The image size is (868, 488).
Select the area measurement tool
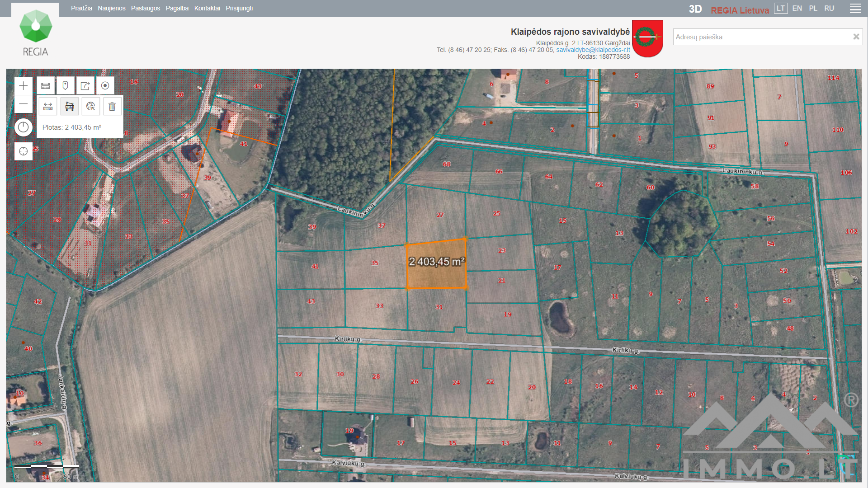pyautogui.click(x=70, y=106)
